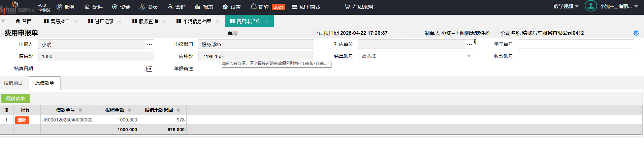Expand the user account dropdown arrow

tap(636, 6)
